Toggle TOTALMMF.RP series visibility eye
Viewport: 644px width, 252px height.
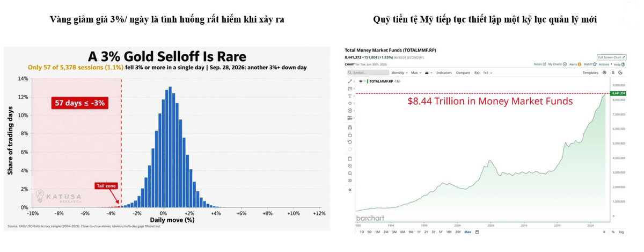[361, 81]
